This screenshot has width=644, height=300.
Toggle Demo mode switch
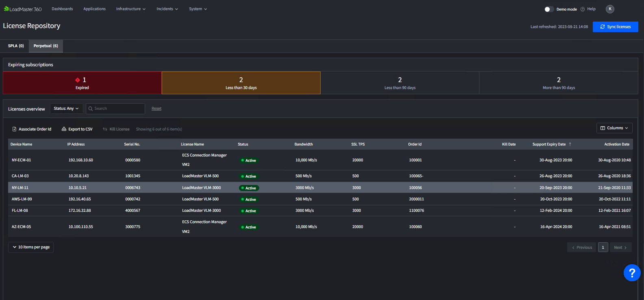click(x=549, y=9)
